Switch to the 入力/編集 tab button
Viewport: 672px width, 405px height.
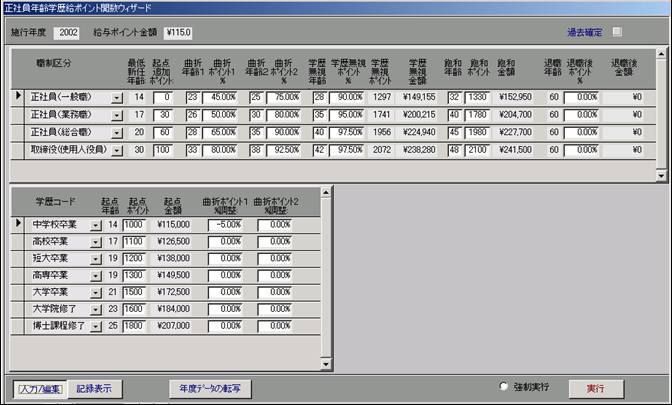click(40, 389)
